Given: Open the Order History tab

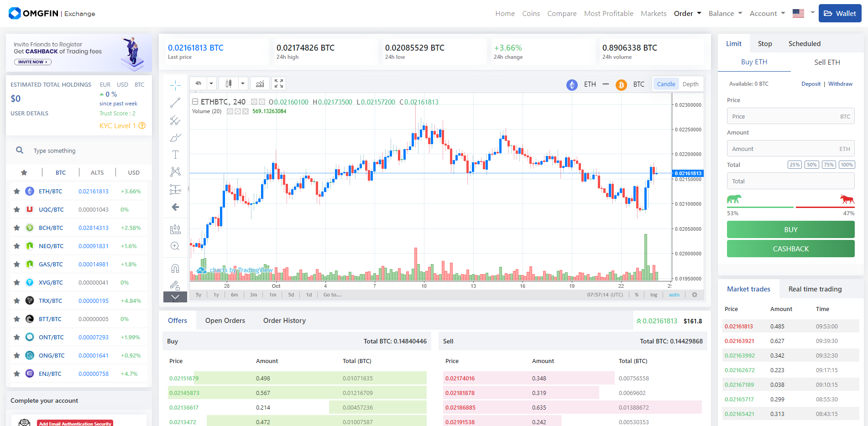Looking at the screenshot, I should click(284, 321).
